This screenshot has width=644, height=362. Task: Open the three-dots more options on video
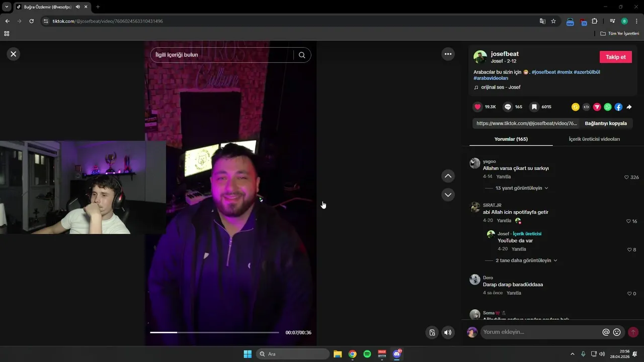click(x=448, y=54)
